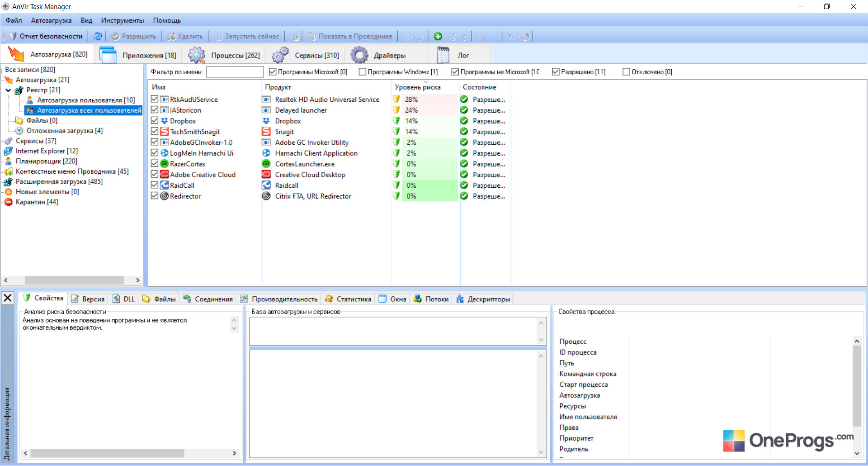Screen dimensions: 868x466
Task: Click the TechSmithSnagit icon in the name column
Action: pos(165,131)
